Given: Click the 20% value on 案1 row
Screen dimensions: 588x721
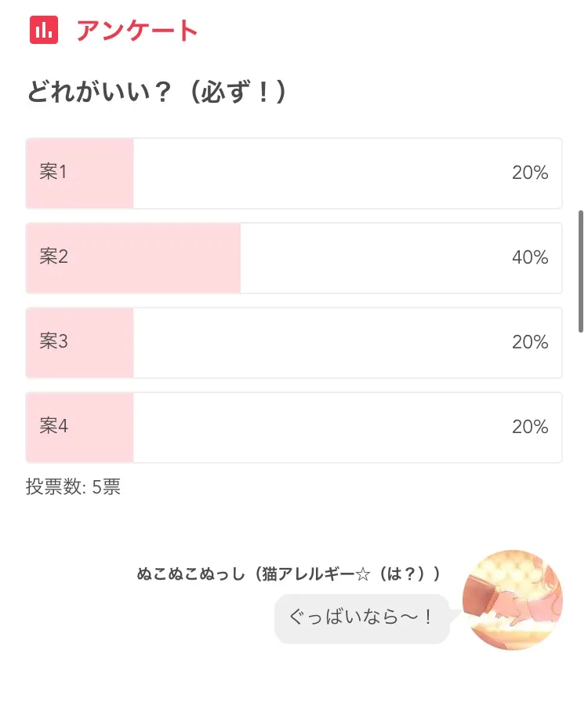Looking at the screenshot, I should pyautogui.click(x=530, y=173).
